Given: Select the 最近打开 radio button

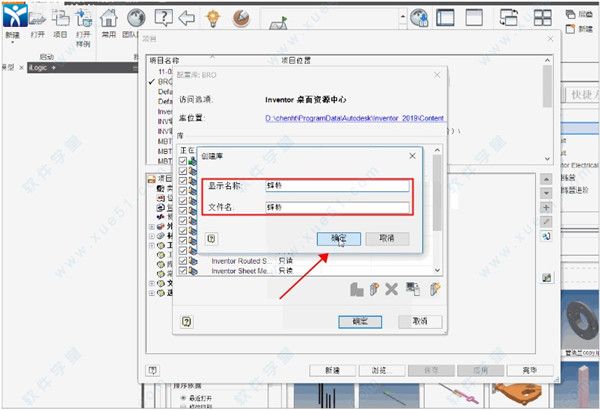Looking at the screenshot, I should click(x=183, y=398).
